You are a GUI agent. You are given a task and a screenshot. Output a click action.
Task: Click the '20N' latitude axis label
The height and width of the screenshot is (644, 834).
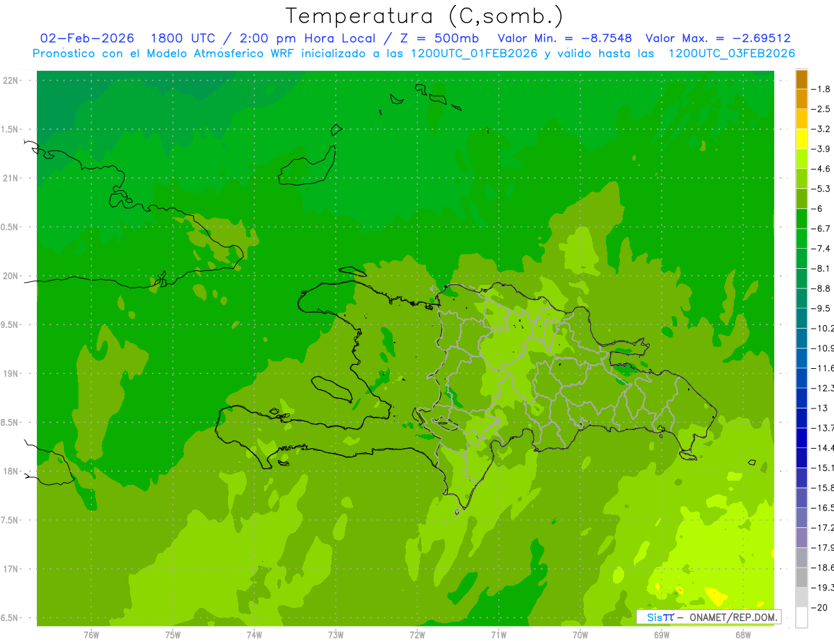click(11, 276)
